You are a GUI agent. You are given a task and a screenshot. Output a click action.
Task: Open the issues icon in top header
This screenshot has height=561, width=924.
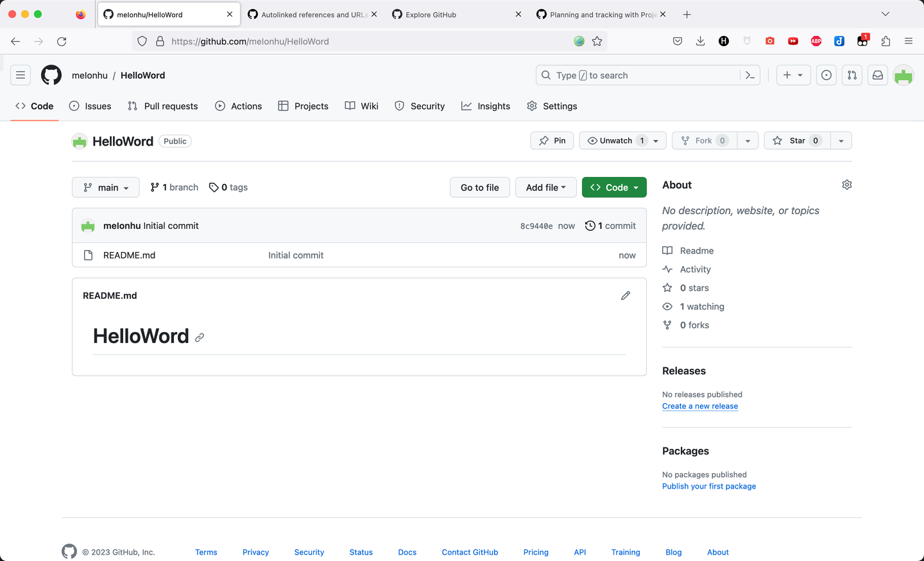coord(826,75)
